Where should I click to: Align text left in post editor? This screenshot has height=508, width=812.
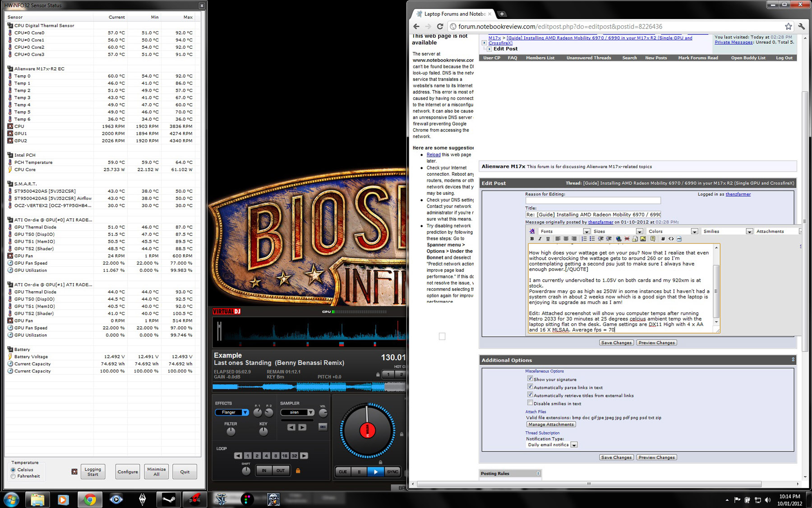tap(558, 239)
